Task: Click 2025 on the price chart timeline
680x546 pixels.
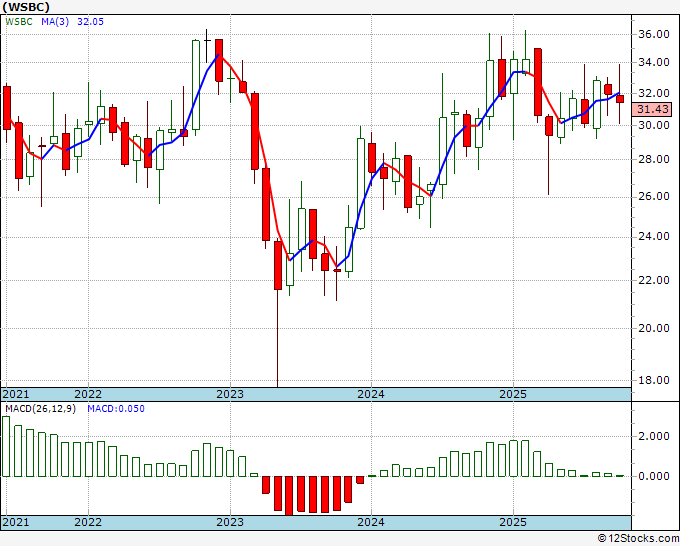Action: [x=513, y=394]
